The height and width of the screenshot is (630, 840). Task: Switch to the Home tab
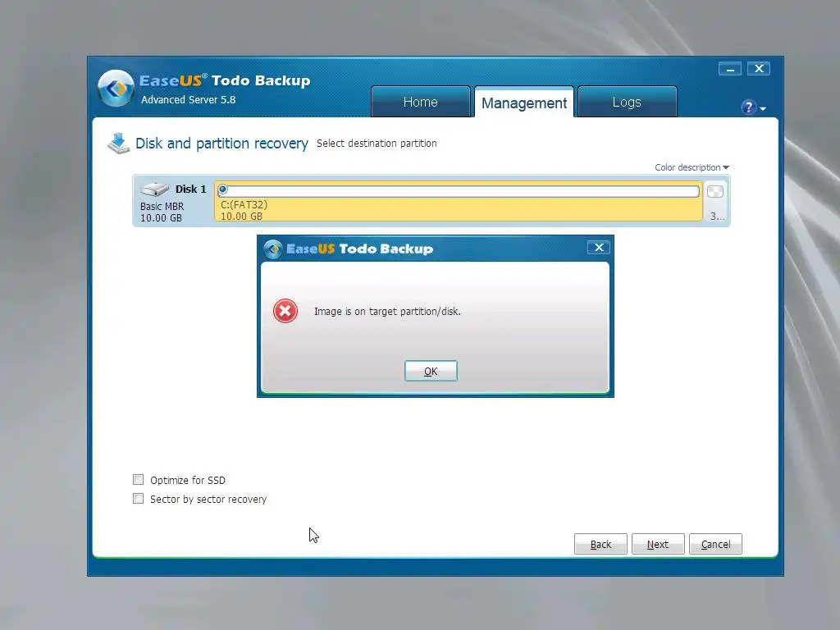click(421, 102)
